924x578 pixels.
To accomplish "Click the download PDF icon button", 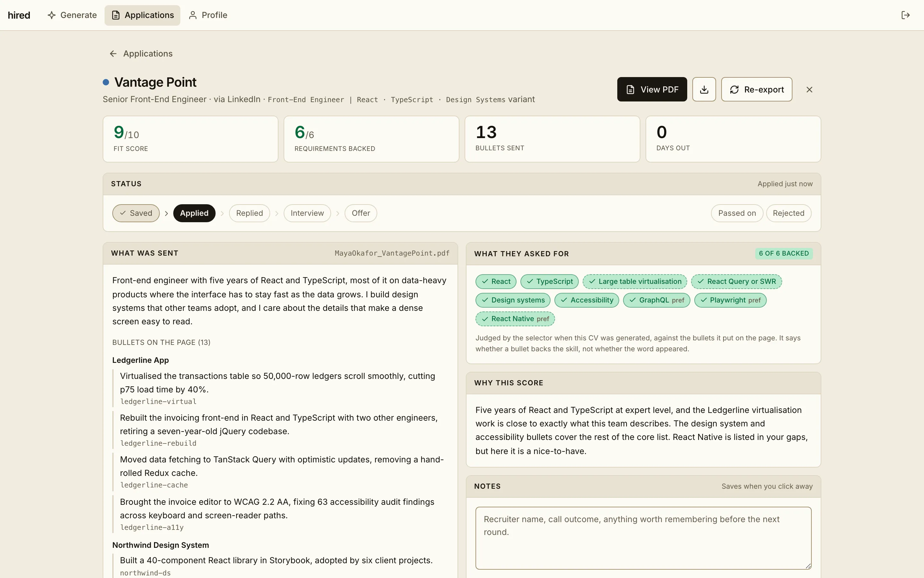I will 704,90.
